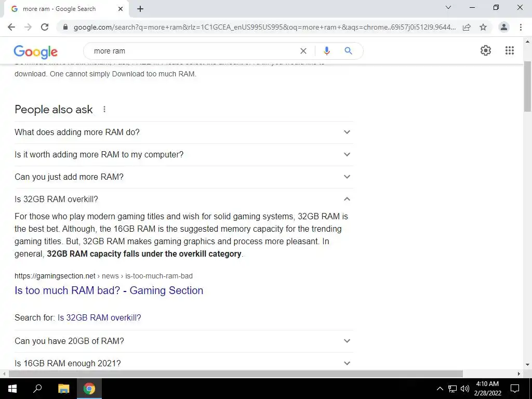Open Chrome three-dot menu
Screen dimensions: 532x399
(x=521, y=27)
